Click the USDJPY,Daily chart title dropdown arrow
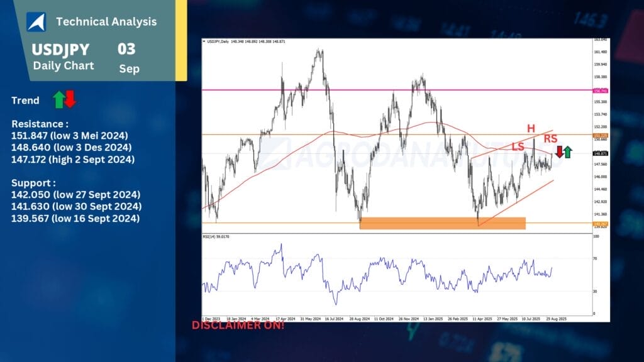The width and height of the screenshot is (644, 362). (x=204, y=41)
